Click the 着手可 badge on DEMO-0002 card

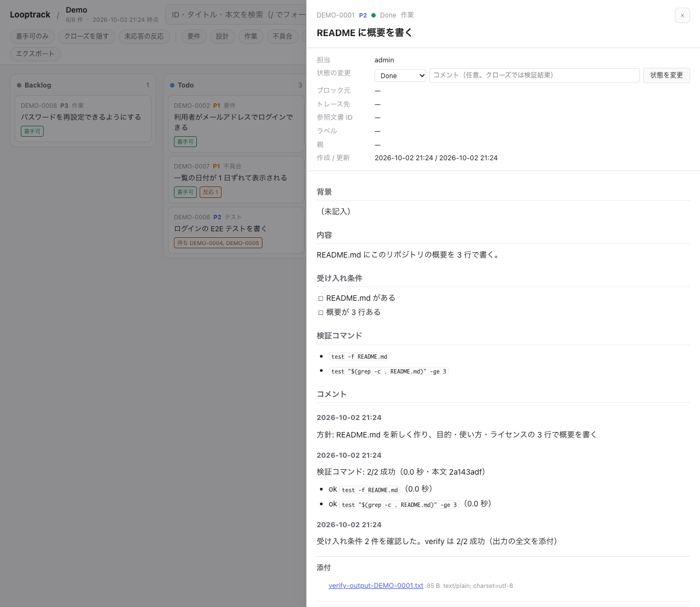(185, 142)
